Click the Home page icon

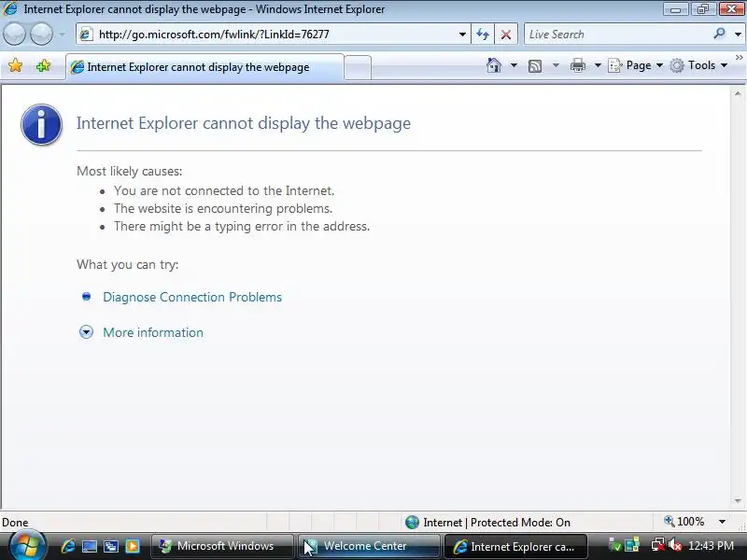tap(494, 65)
